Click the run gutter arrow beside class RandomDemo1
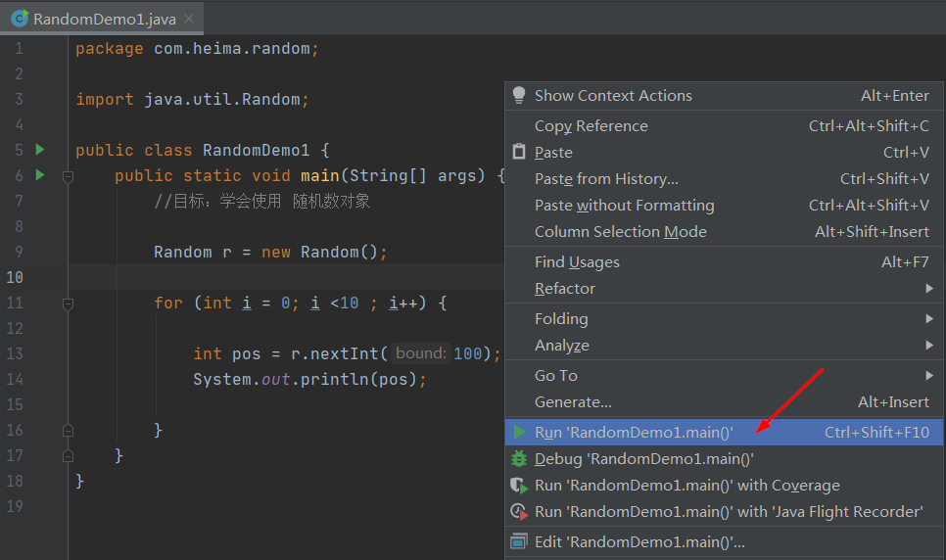The height and width of the screenshot is (560, 946). tap(40, 150)
